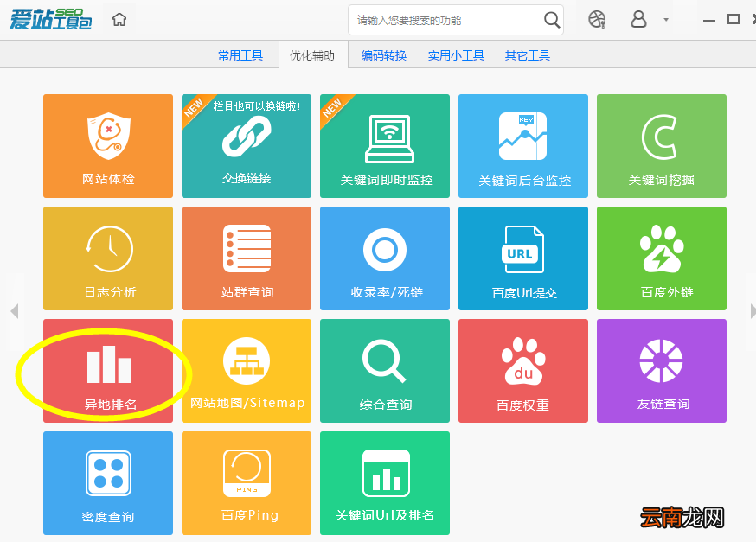Viewport: 756px width, 542px height.
Task: Open the skin theme icon
Action: point(597,20)
